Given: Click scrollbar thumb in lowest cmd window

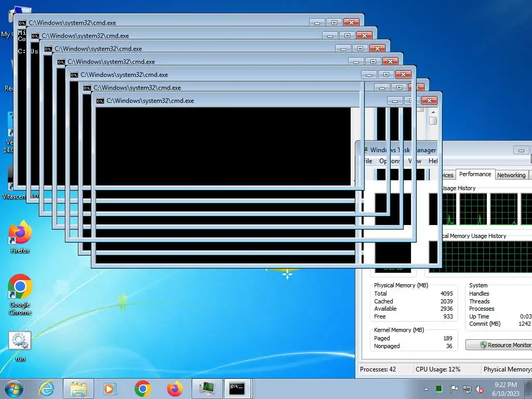Looking at the screenshot, I should coord(433,121).
